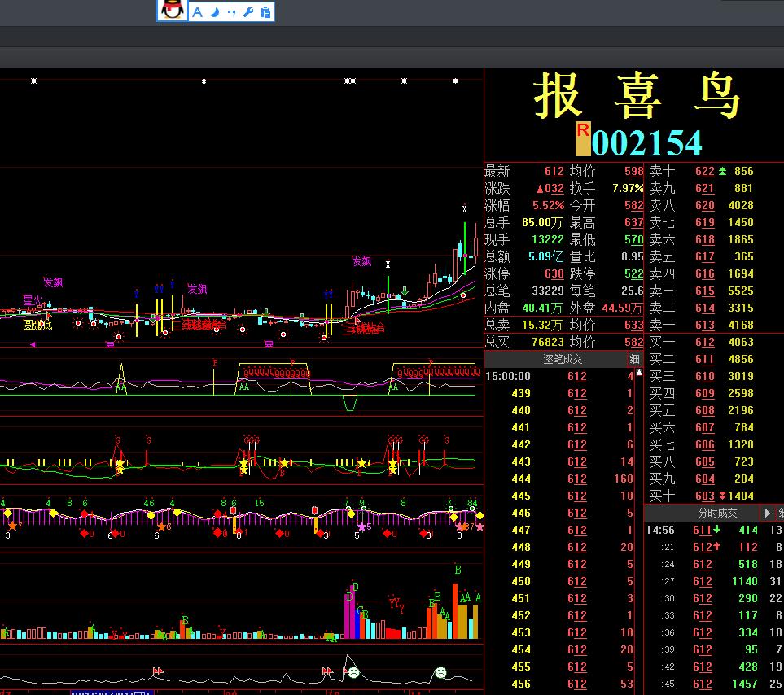Click the red up arrow next to 612 at :21

[717, 547]
